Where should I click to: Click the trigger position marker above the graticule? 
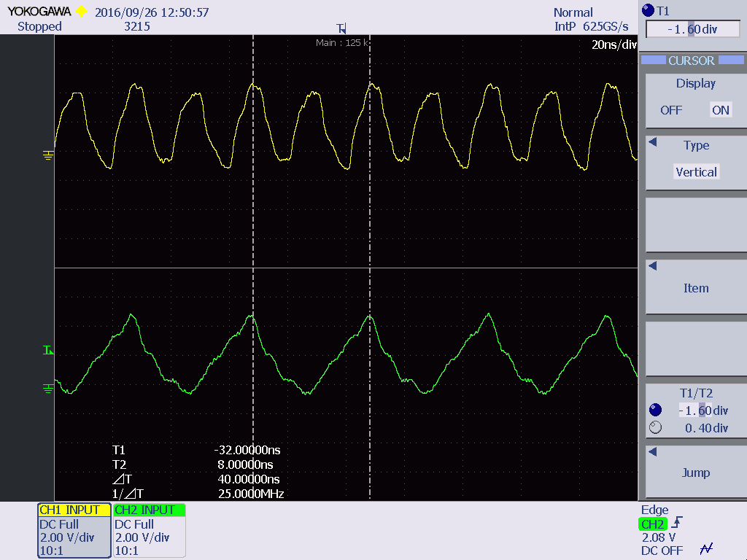341,28
